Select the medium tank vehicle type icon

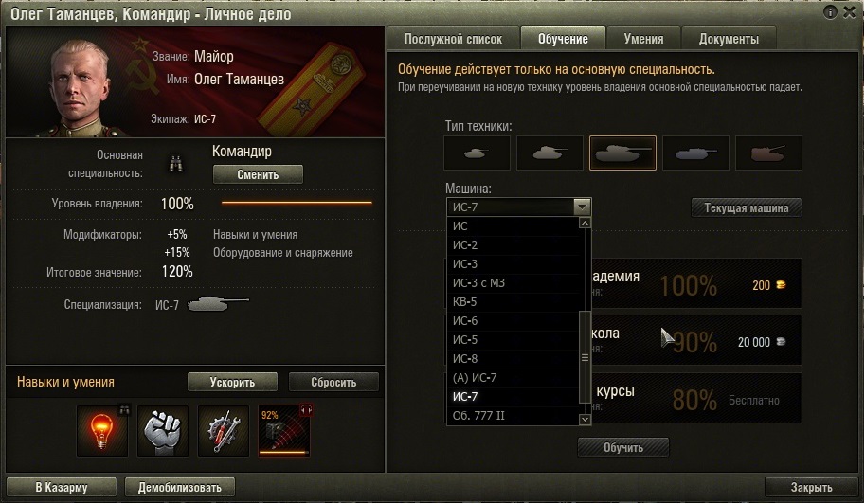(550, 153)
